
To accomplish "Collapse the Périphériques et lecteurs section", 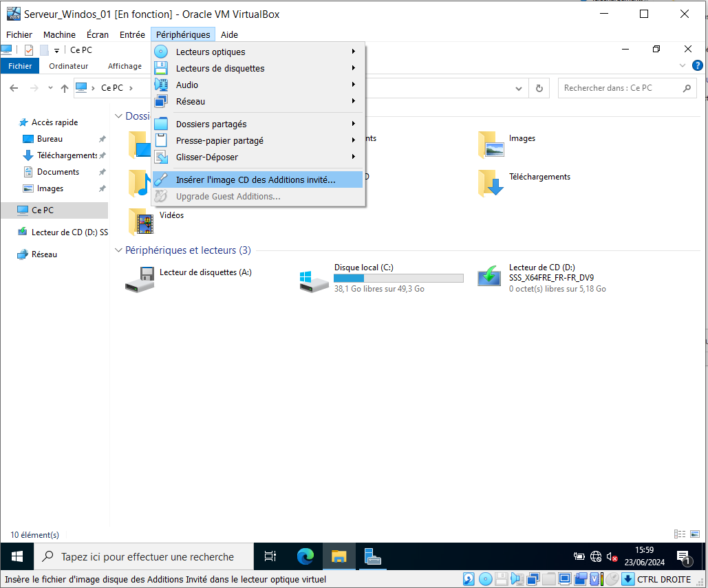I will (x=118, y=250).
